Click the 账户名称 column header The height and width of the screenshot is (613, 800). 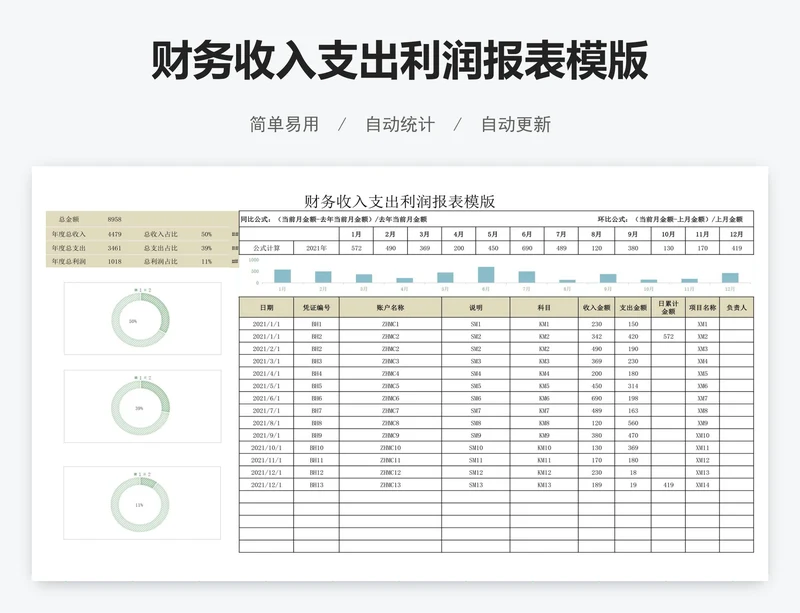[x=390, y=308]
